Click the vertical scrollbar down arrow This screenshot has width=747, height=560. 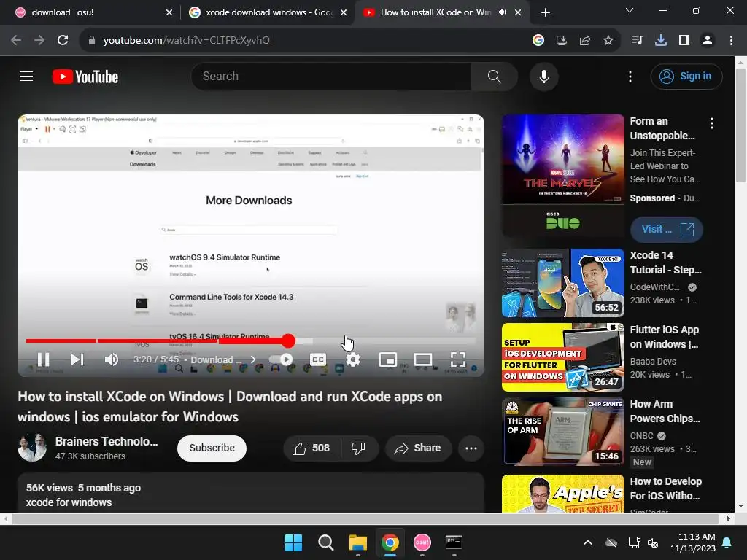(x=741, y=506)
